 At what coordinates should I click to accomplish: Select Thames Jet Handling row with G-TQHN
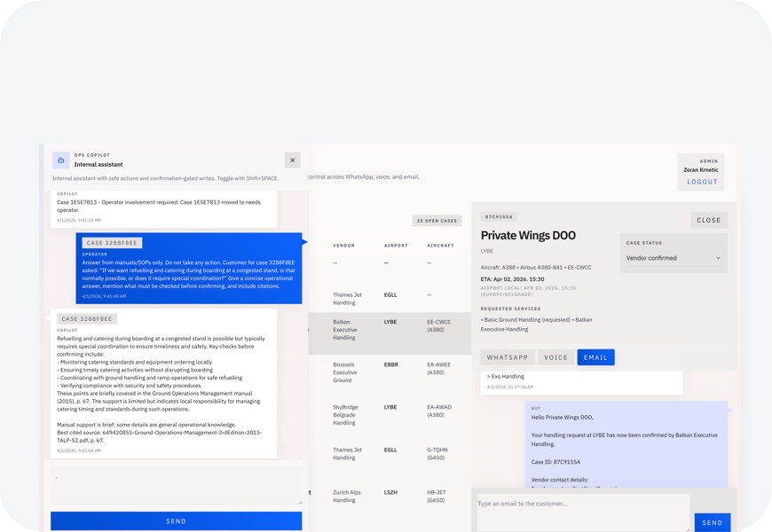(x=389, y=454)
